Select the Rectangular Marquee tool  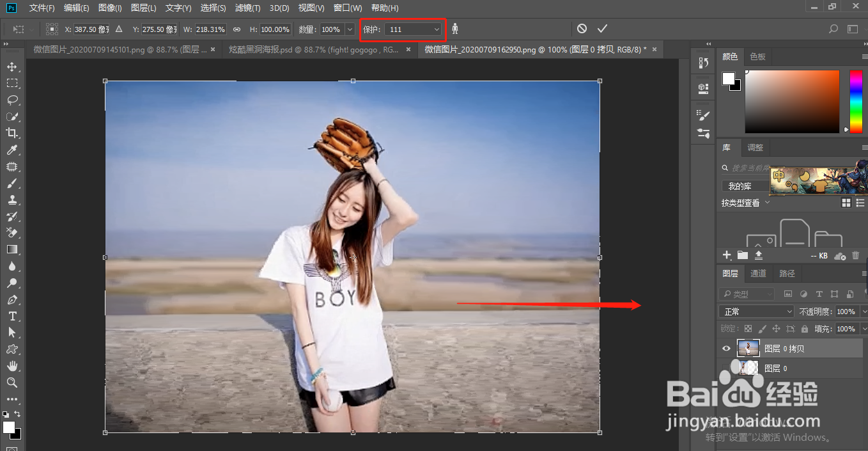pos(12,83)
